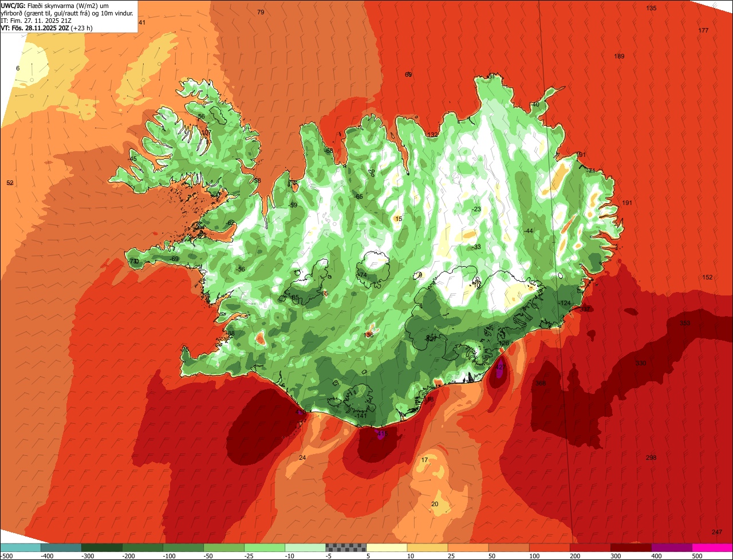
Task: Select the 298 value in the southeast sea
Action: tap(651, 458)
